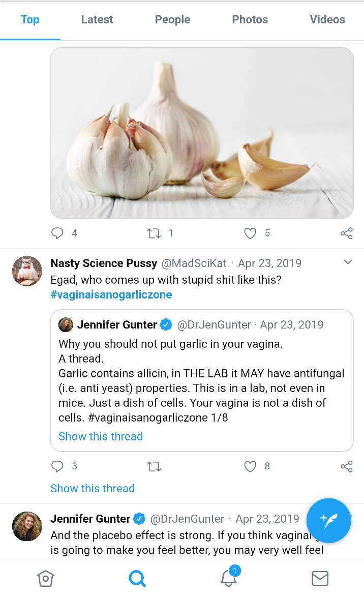Retweet the MadSciKat tweet

click(x=154, y=466)
